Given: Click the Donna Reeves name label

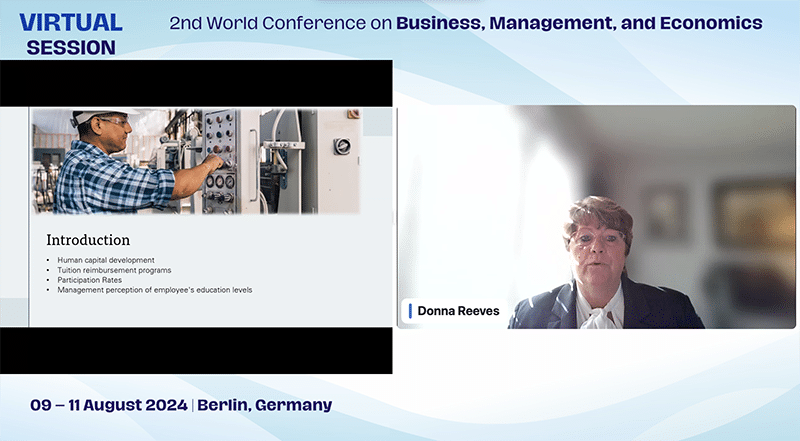Looking at the screenshot, I should click(454, 311).
